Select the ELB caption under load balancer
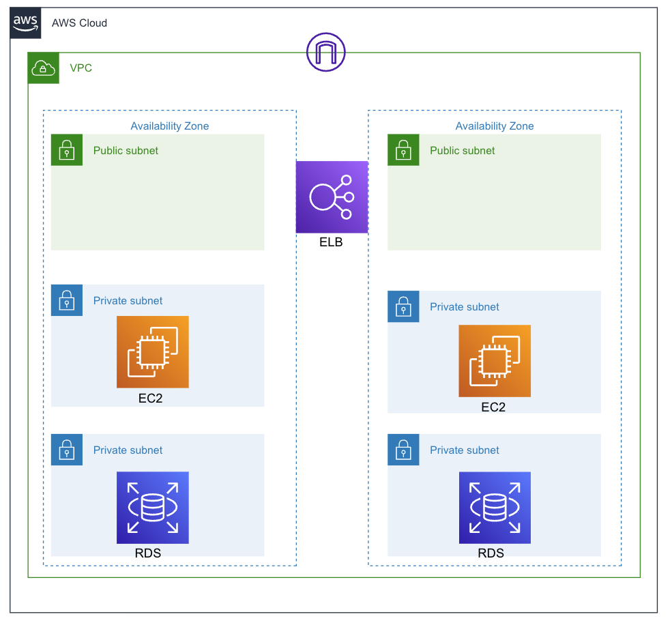 [331, 242]
